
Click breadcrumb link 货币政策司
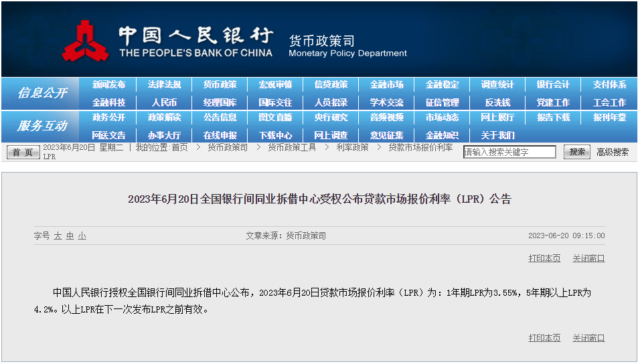pyautogui.click(x=228, y=148)
